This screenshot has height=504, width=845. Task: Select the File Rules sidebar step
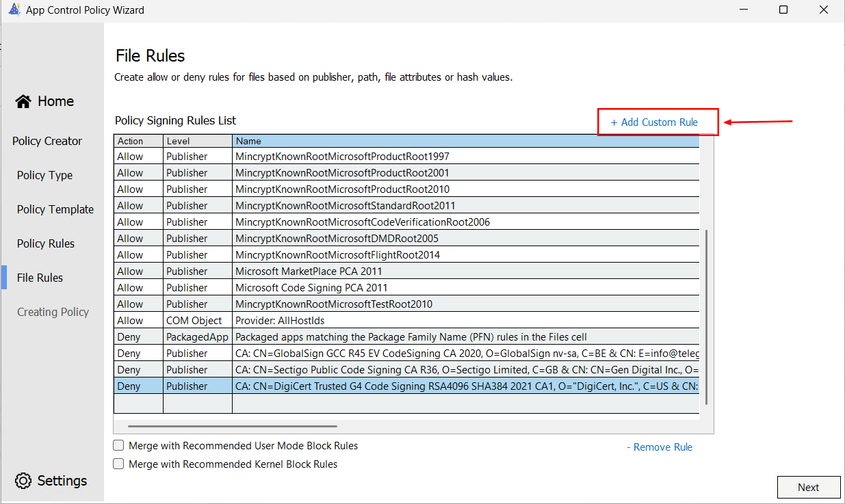(x=40, y=278)
